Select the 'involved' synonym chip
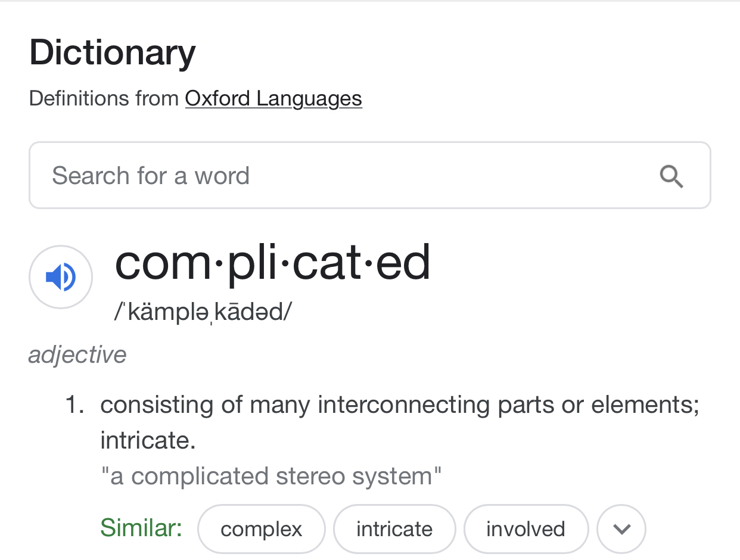 [526, 529]
